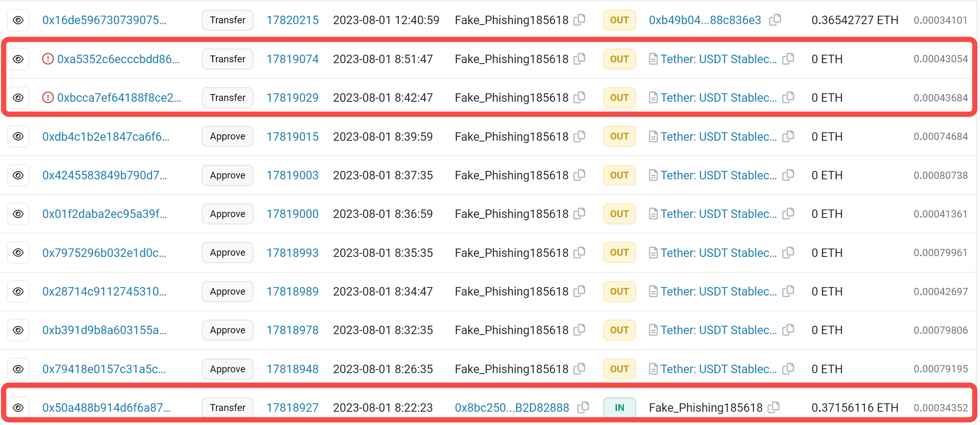Click Transfer method badge in block 17819074 row
980x425 pixels.
tap(228, 59)
